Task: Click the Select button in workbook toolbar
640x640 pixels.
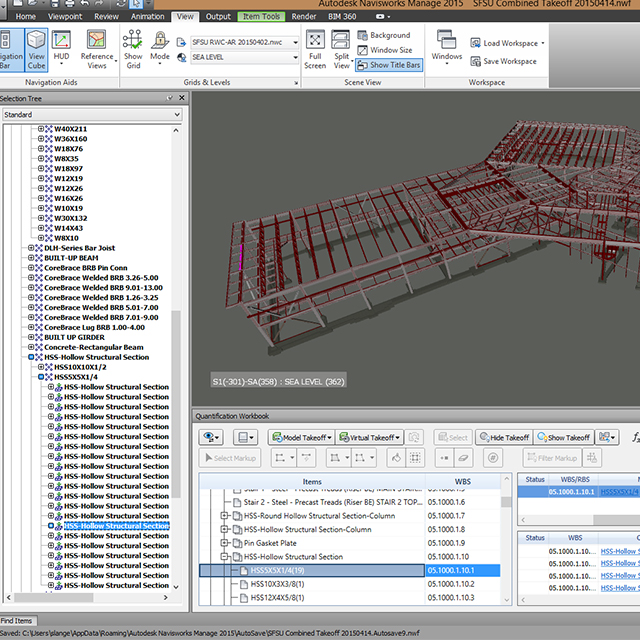Action: click(453, 438)
